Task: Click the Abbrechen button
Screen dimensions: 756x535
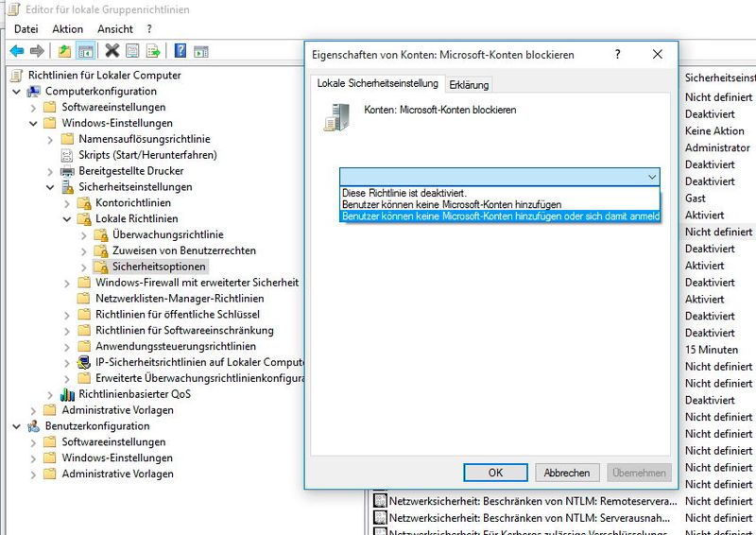Action: pos(567,473)
